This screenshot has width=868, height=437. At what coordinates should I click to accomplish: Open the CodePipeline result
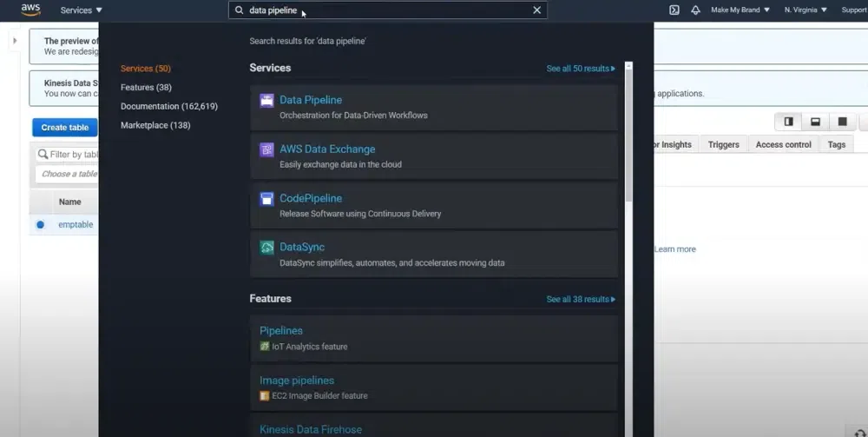point(311,198)
